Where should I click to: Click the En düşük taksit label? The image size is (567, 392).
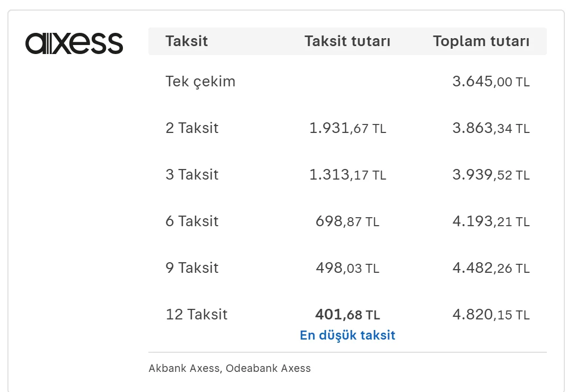[x=348, y=335]
